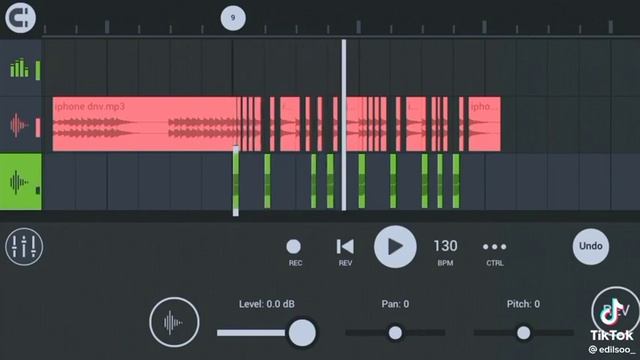Open the round waveform sample button
This screenshot has width=640, height=360.
(174, 322)
